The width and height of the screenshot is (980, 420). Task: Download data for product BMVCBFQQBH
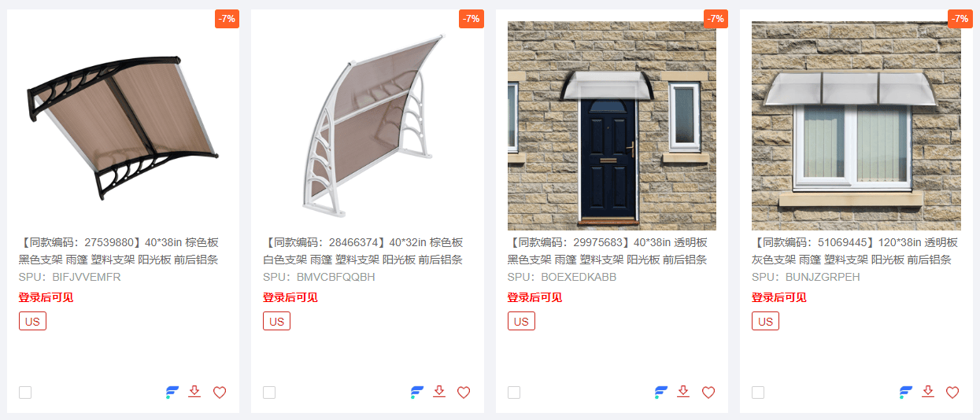click(x=439, y=392)
